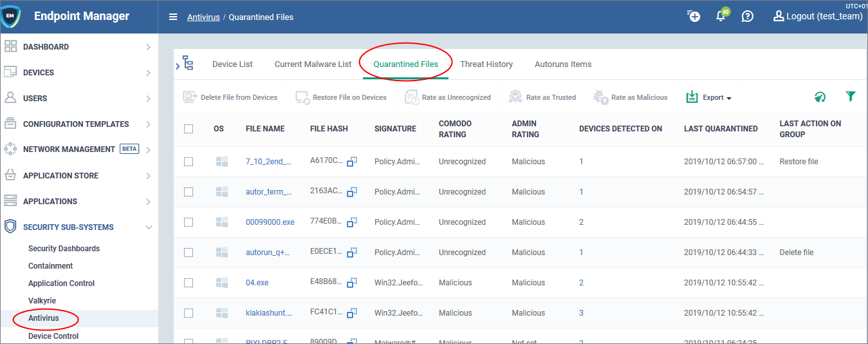Click the Users person icon in the sidebar
Screen dimensions: 868x344
pyautogui.click(x=10, y=98)
